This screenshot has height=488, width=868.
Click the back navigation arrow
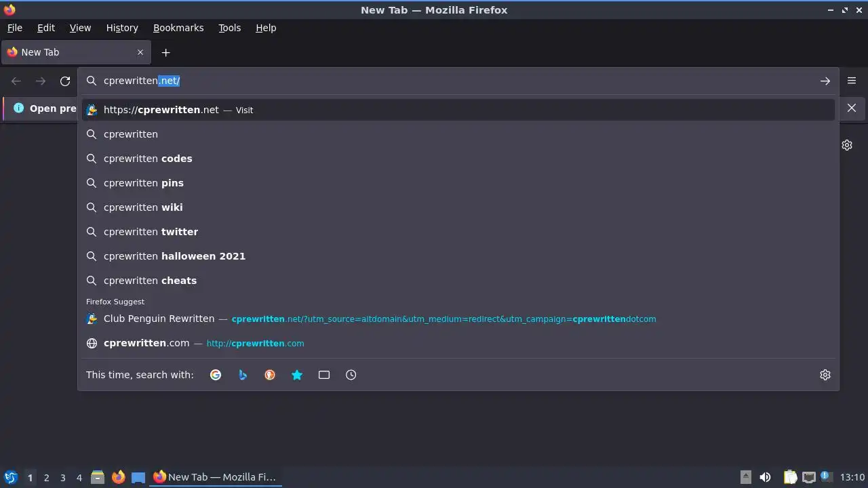pos(16,81)
